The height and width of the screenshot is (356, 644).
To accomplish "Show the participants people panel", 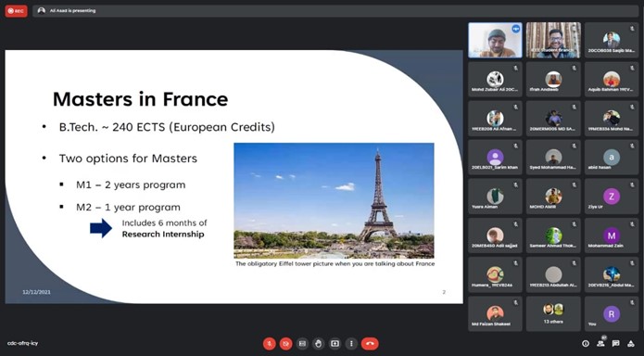I will pos(600,343).
